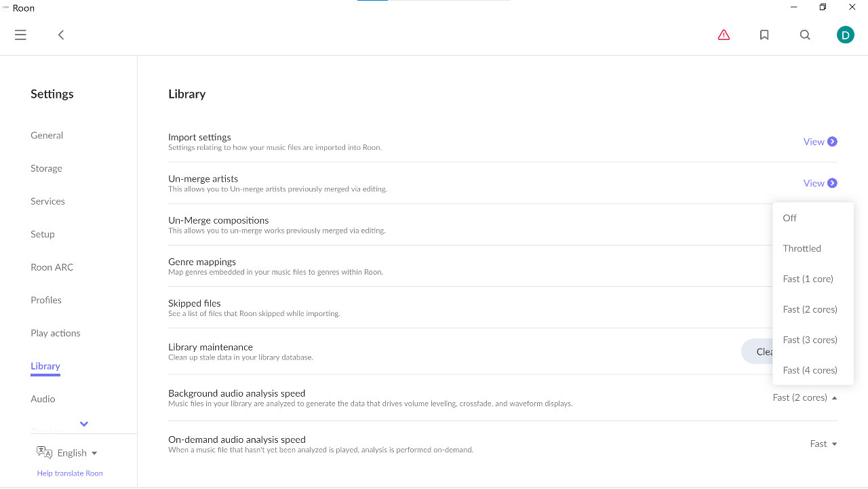Open the red warning alert icon
Screen dimensions: 868x489
724,35
